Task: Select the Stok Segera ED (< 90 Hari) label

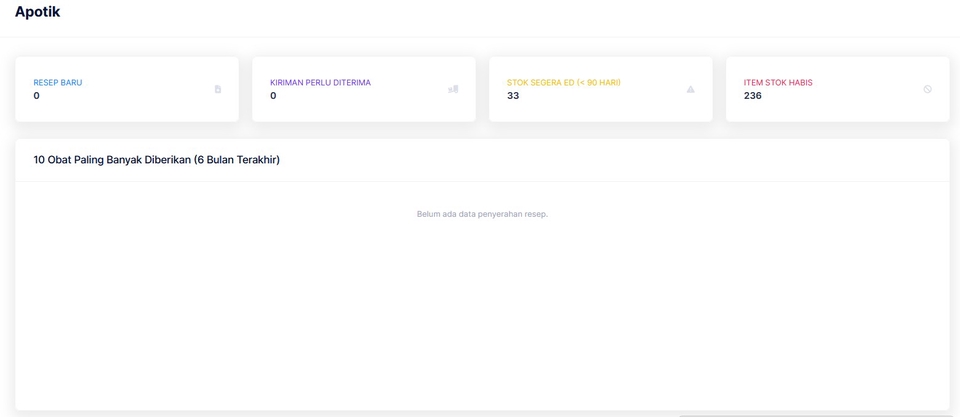Action: [x=563, y=83]
